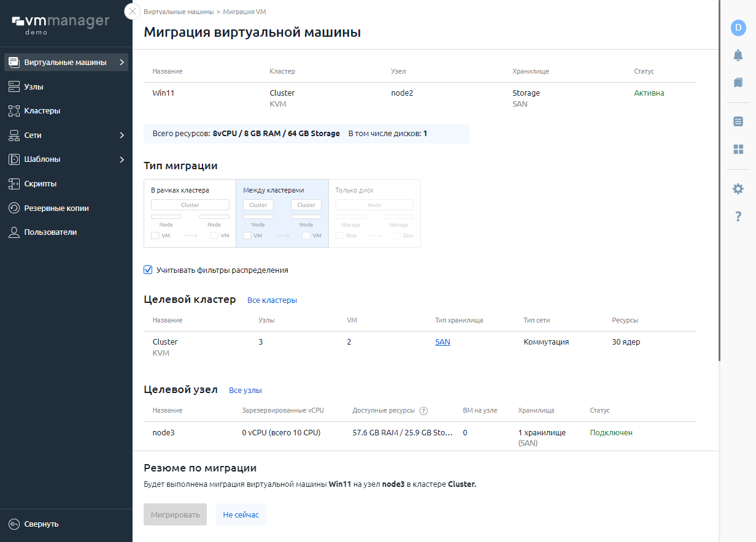Viewport: 756px width, 542px height.
Task: Click the SAN storage type link
Action: coord(442,342)
